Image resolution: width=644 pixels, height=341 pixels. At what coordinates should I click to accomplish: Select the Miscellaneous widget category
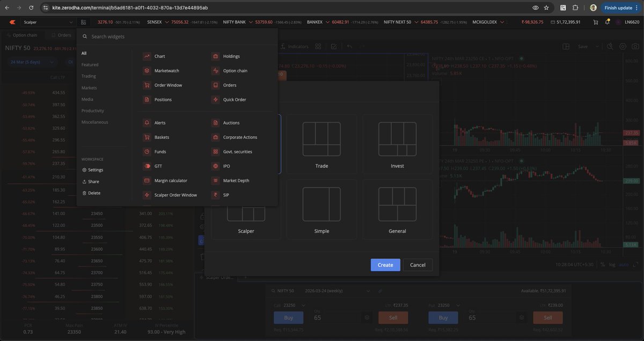95,122
